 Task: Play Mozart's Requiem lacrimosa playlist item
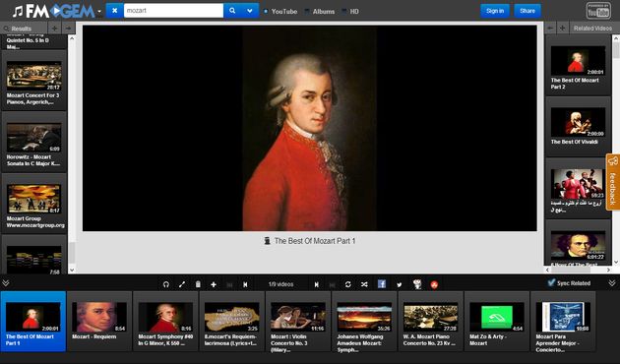tap(231, 322)
